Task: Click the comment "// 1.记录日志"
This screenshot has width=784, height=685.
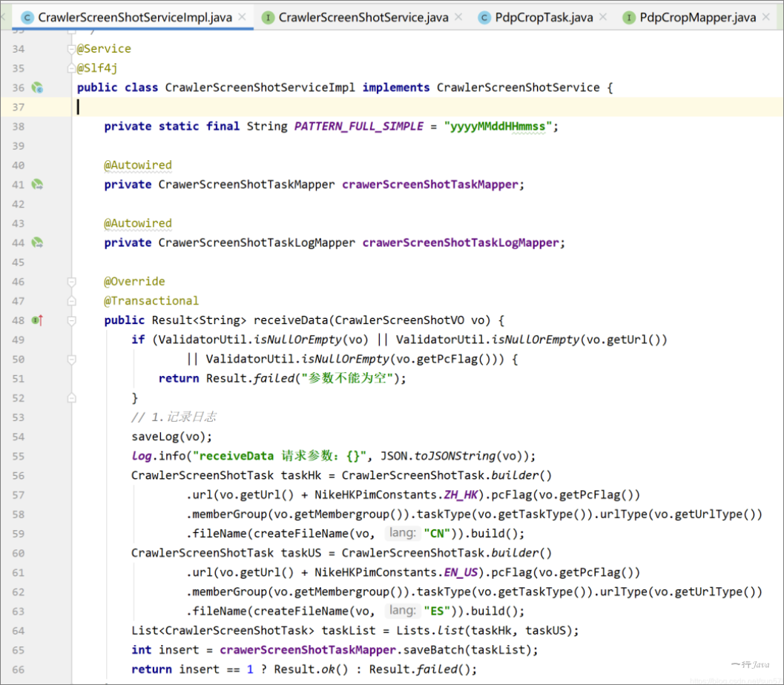Action: 174,417
